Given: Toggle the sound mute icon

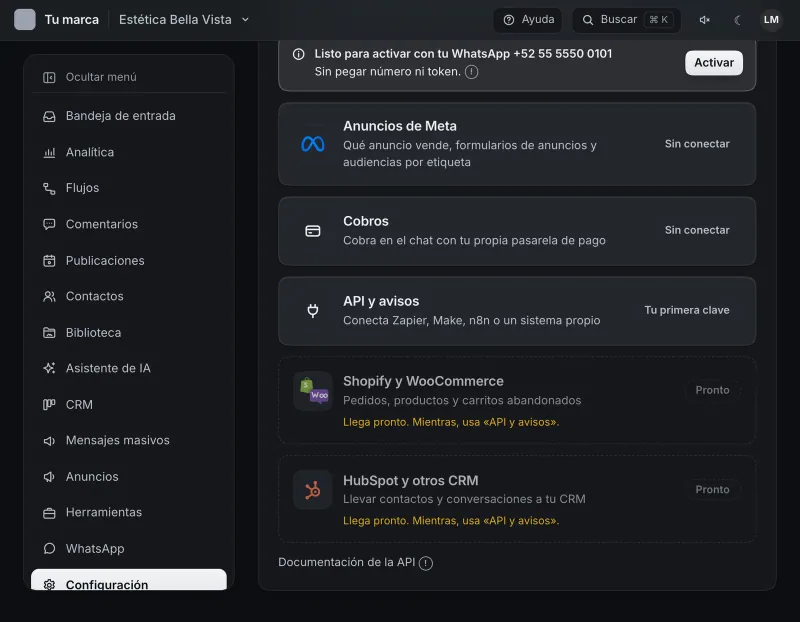Looking at the screenshot, I should pyautogui.click(x=705, y=20).
